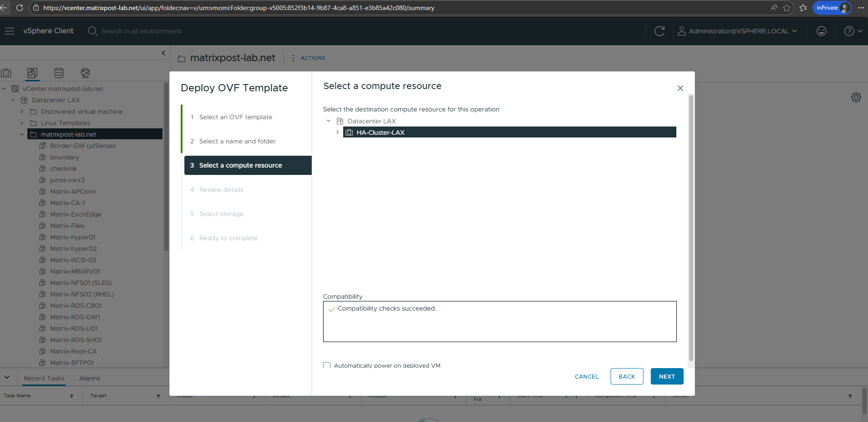Open the help question mark menu
Image resolution: width=868 pixels, height=422 pixels.
click(853, 31)
